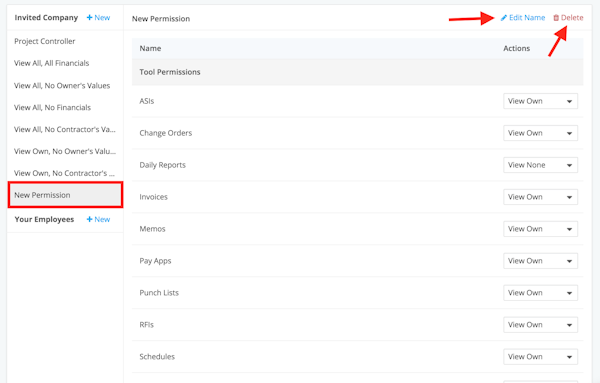Click the Schedules row label
600x383 pixels.
click(157, 357)
